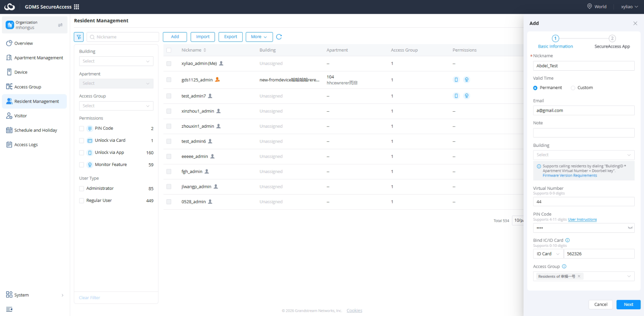Open Firmware Version Requirements link
This screenshot has width=644, height=316.
coord(570,175)
